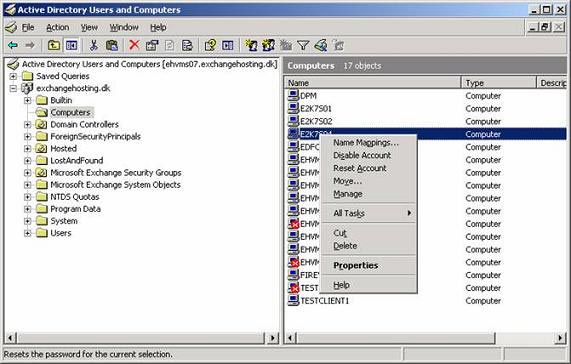
Task: Click the red X Delete toolbar icon
Action: pos(134,45)
